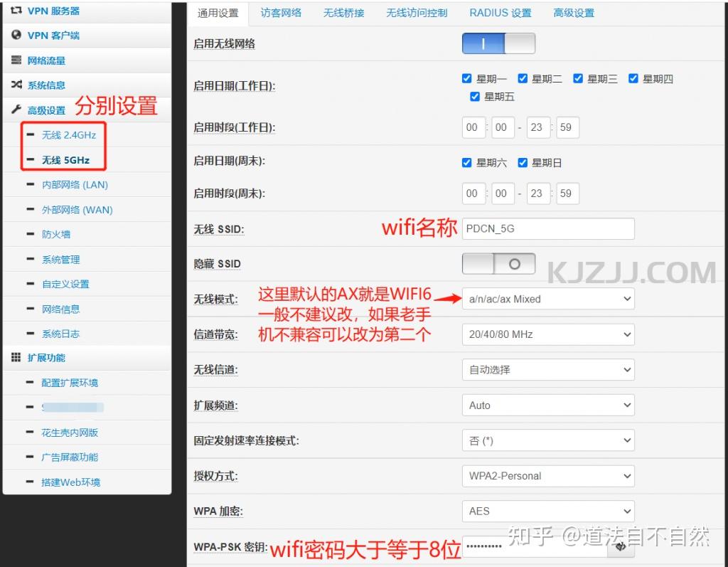Disable the 启用无线网络 switch
The width and height of the screenshot is (728, 567).
pos(498,43)
